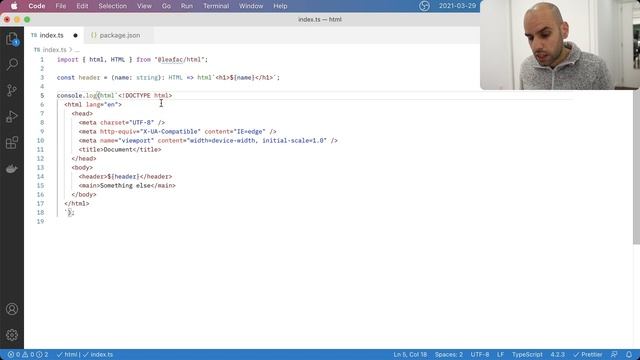Open the Window menu
Screen dimensions: 640x360
coord(251,6)
